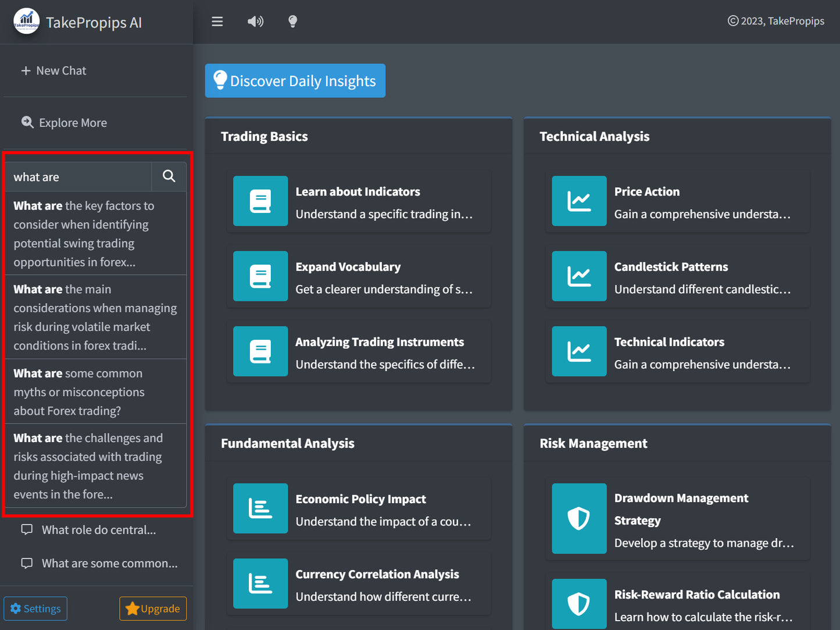840x630 pixels.
Task: Select suggestion about managing risk in volatile markets
Action: [96, 317]
